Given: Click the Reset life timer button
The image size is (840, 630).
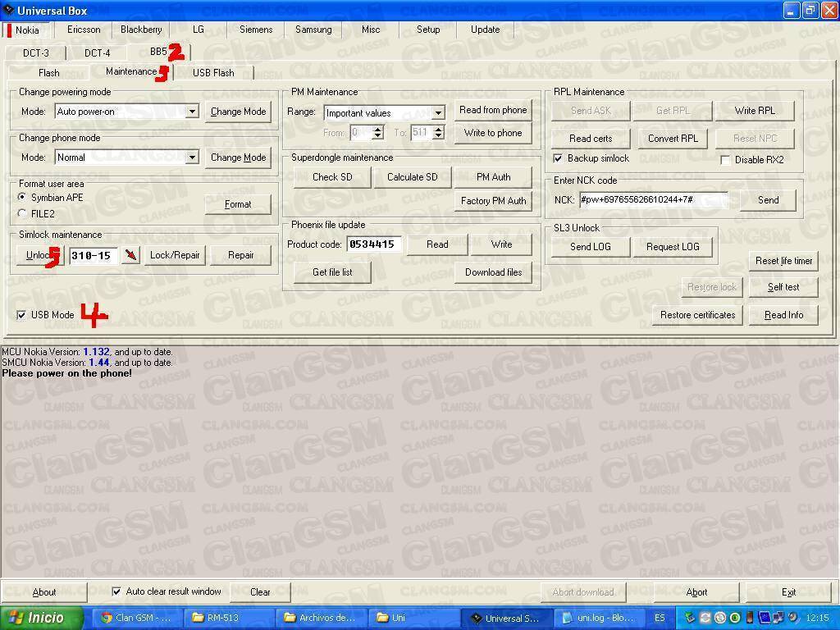Looking at the screenshot, I should coord(783,261).
